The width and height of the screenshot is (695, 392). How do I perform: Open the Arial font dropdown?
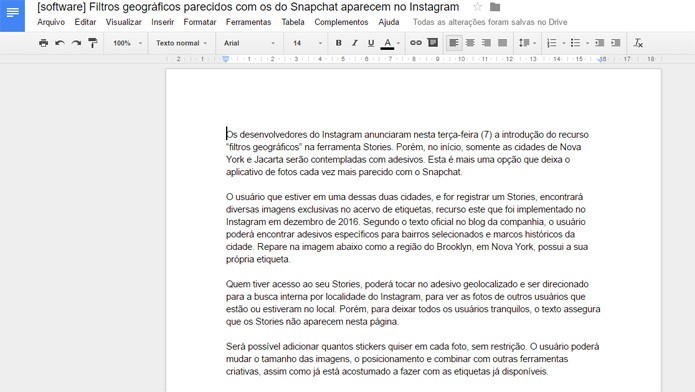pyautogui.click(x=249, y=43)
